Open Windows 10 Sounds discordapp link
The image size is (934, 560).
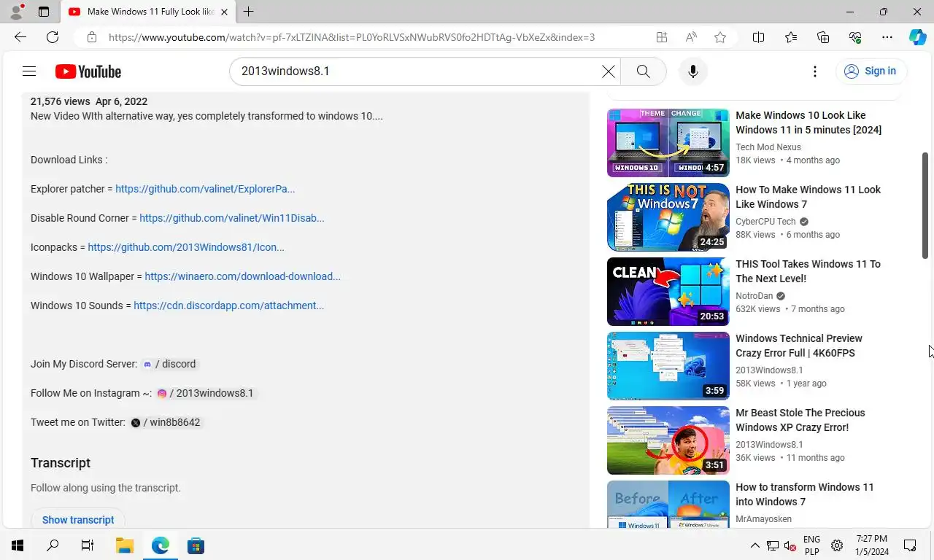coord(228,306)
